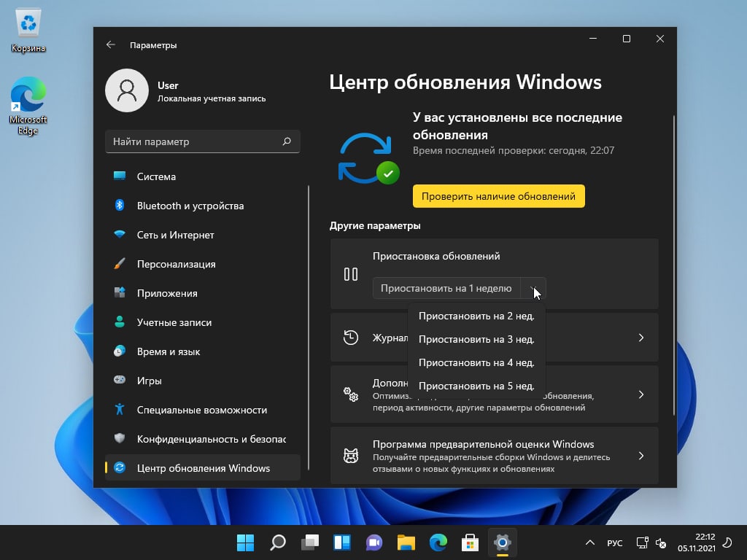
Task: Open the update history chevron
Action: (640, 338)
